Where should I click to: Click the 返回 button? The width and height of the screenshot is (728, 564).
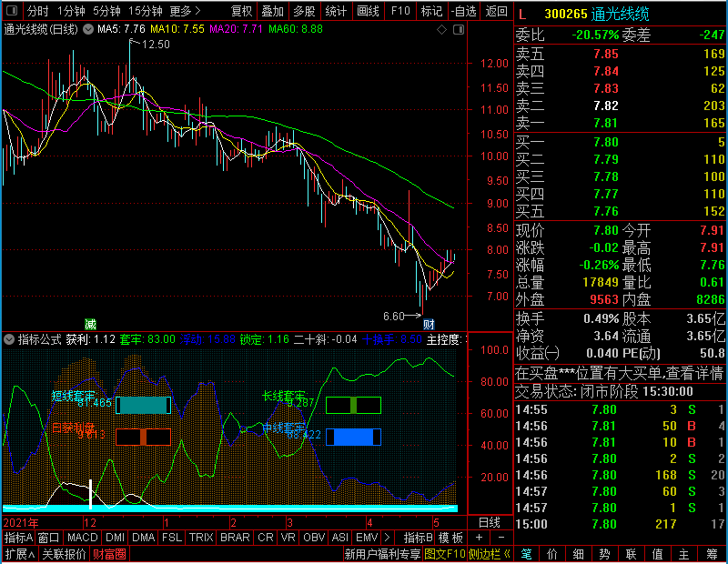(x=496, y=11)
